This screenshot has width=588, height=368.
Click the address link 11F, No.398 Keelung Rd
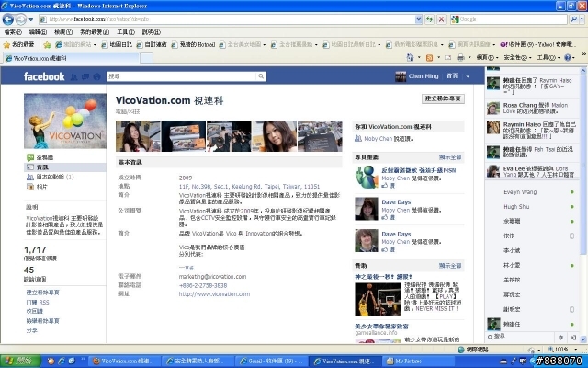coord(249,186)
